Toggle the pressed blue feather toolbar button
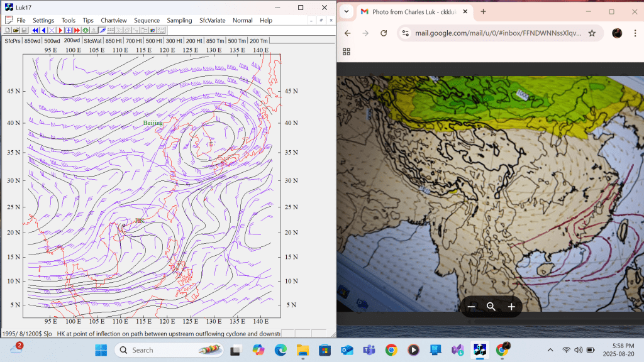This screenshot has width=644, height=362. (x=102, y=30)
